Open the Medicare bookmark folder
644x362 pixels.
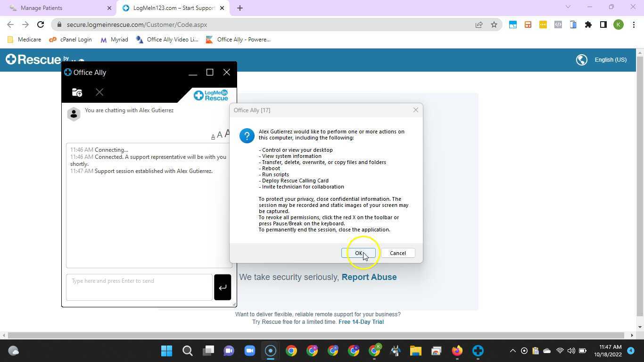pos(25,40)
